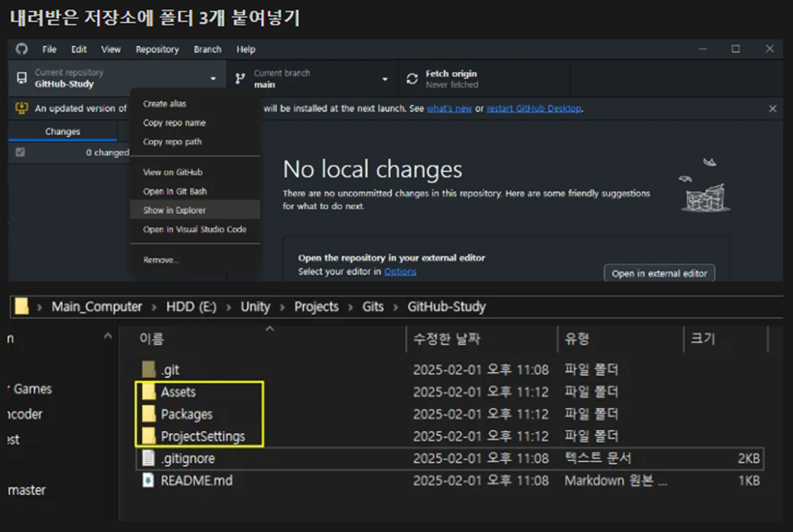The image size is (793, 532).
Task: Click GitHub-Study in breadcrumb
Action: click(x=446, y=307)
